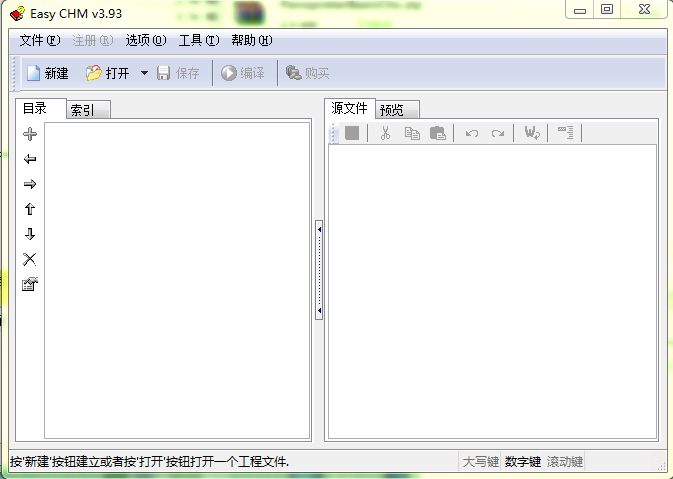Viewport: 673px width, 479px height.
Task: Click the plus add-item icon
Action: coord(30,134)
